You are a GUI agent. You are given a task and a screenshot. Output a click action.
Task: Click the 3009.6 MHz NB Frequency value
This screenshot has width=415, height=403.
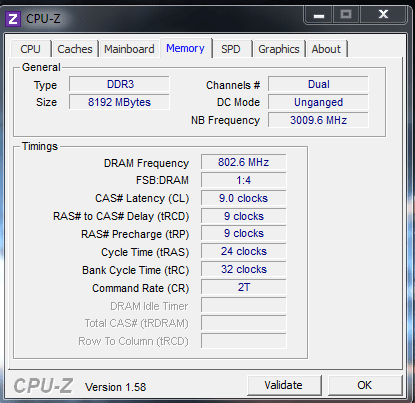(318, 120)
